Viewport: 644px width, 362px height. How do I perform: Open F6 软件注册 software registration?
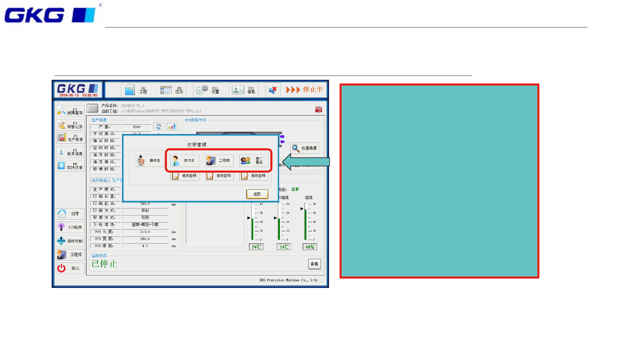70,166
